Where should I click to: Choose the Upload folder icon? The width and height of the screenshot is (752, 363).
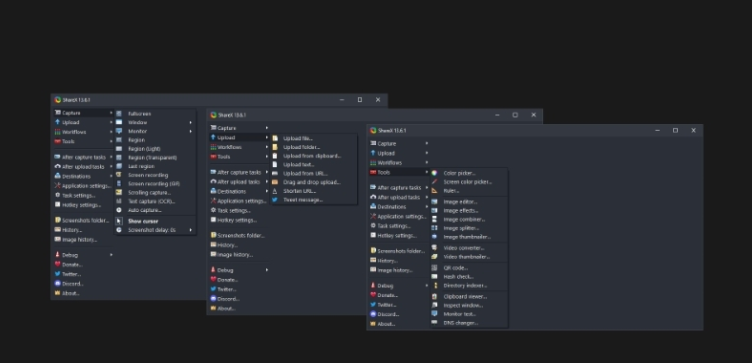tap(275, 147)
